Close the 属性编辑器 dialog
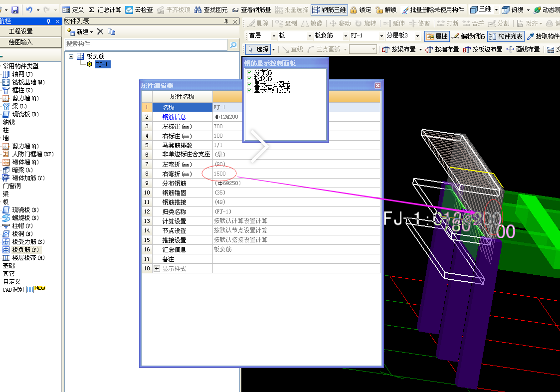 point(377,85)
